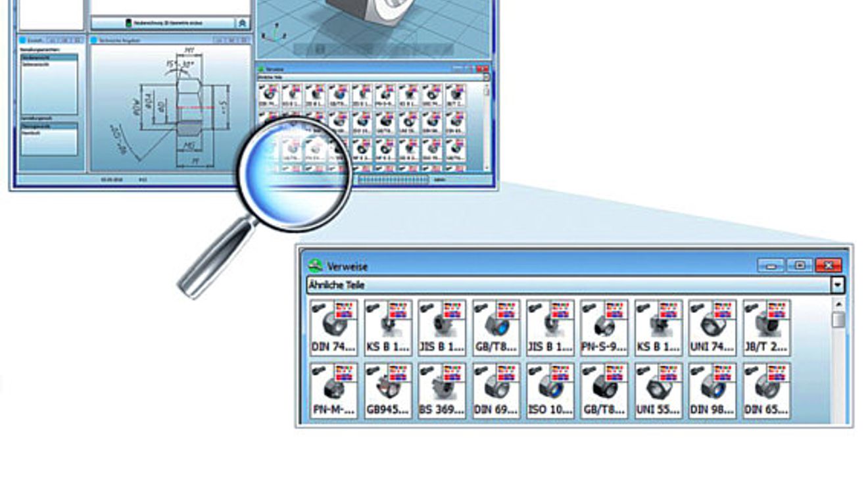Select the PN-S-9... part thumbnail
Viewport: 868px width, 488px height.
click(x=604, y=328)
